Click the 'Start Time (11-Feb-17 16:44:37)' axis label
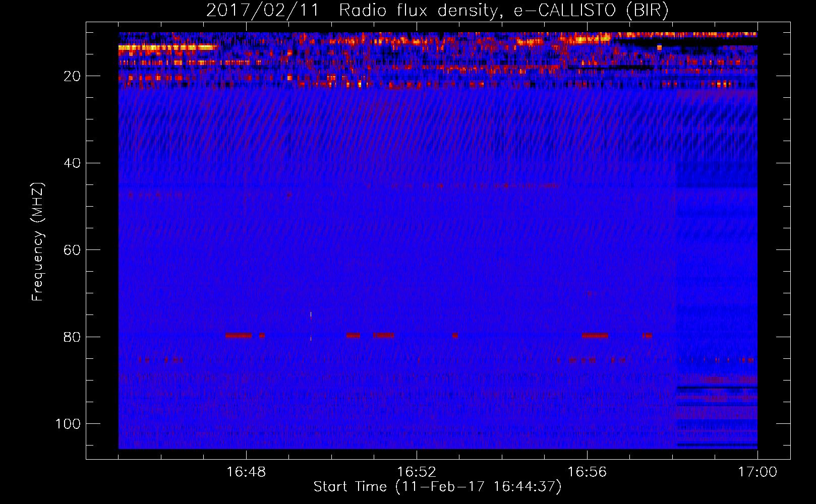Image resolution: width=816 pixels, height=504 pixels. point(437,487)
